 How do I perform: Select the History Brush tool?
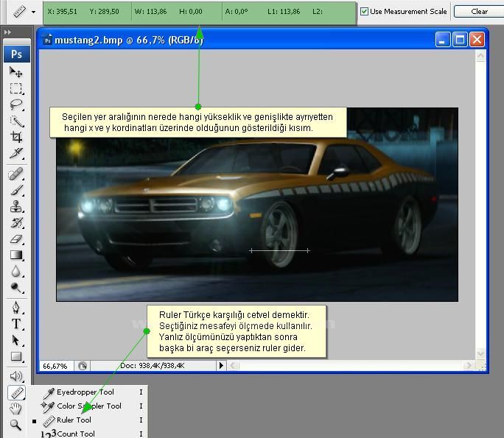coord(17,223)
